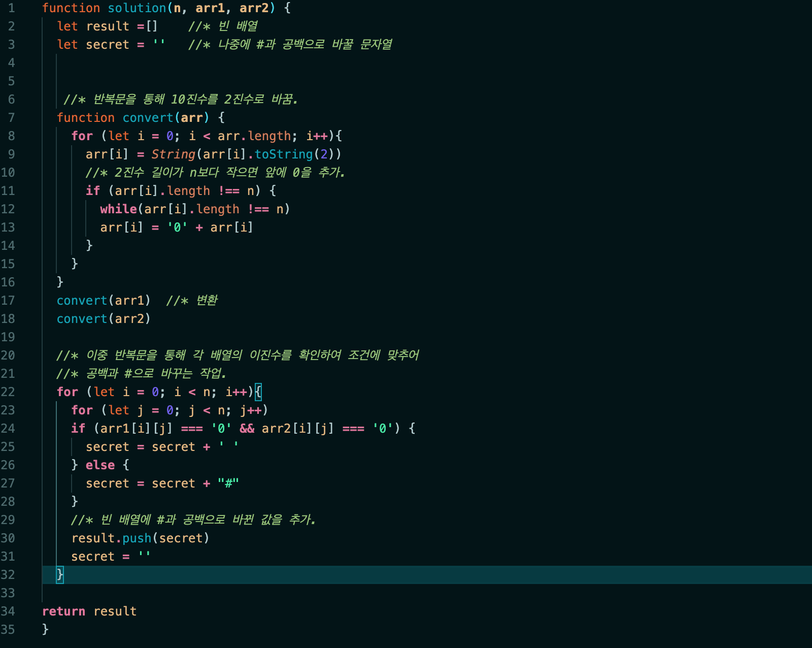Click the while keyword in the code
The image size is (812, 648).
pos(118,209)
